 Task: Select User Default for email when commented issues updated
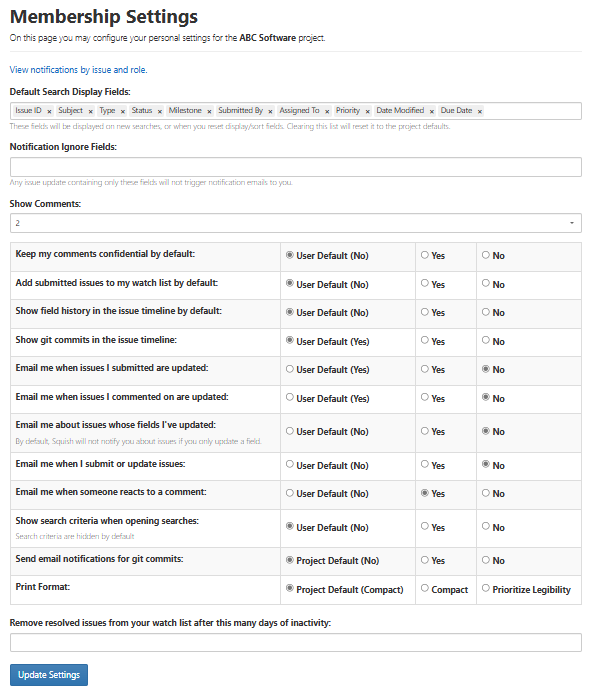click(290, 397)
